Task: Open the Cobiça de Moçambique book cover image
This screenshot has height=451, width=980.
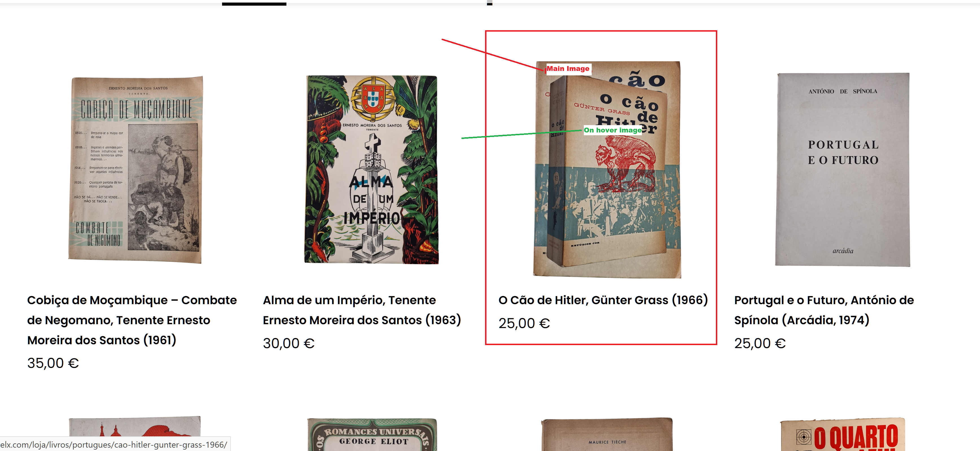Action: pyautogui.click(x=135, y=170)
